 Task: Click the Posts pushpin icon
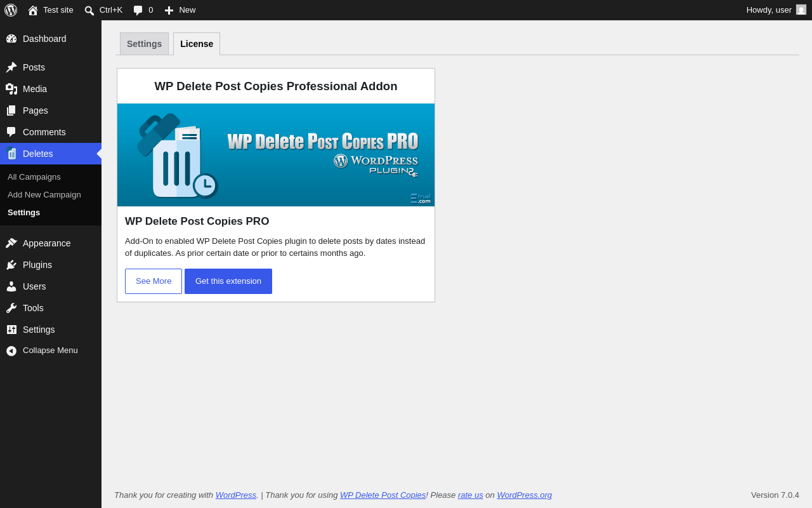click(11, 67)
